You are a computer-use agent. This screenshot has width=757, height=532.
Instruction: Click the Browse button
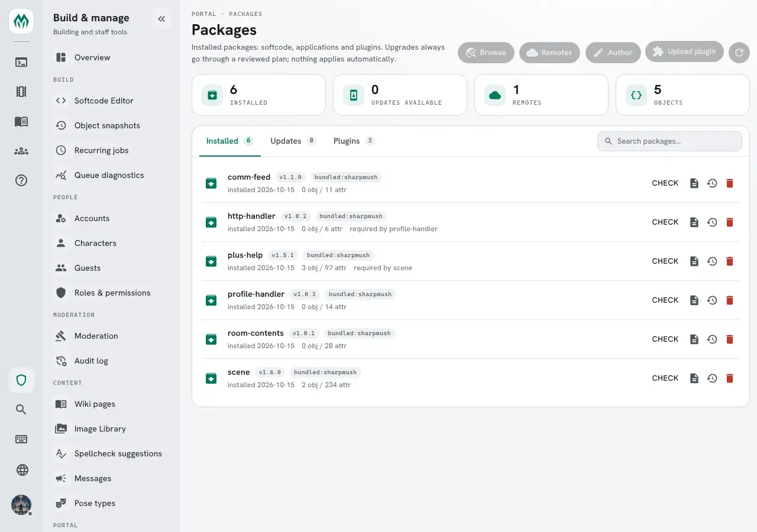tap(486, 53)
